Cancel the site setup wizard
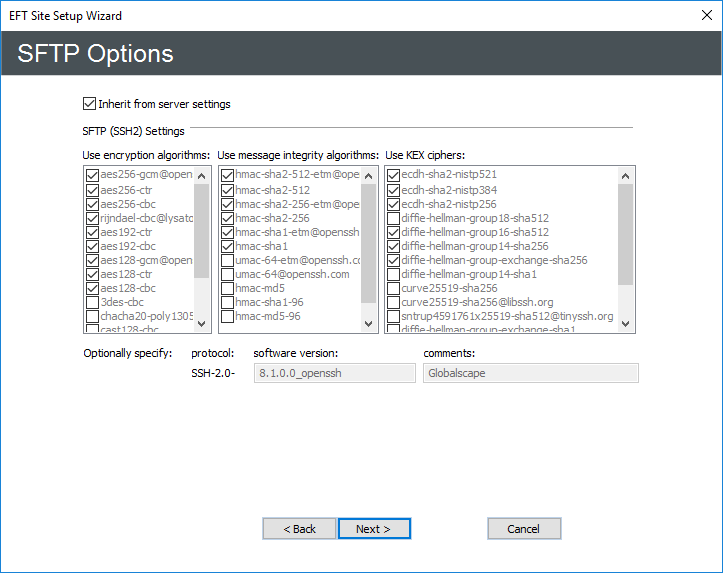The image size is (723, 573). [524, 529]
